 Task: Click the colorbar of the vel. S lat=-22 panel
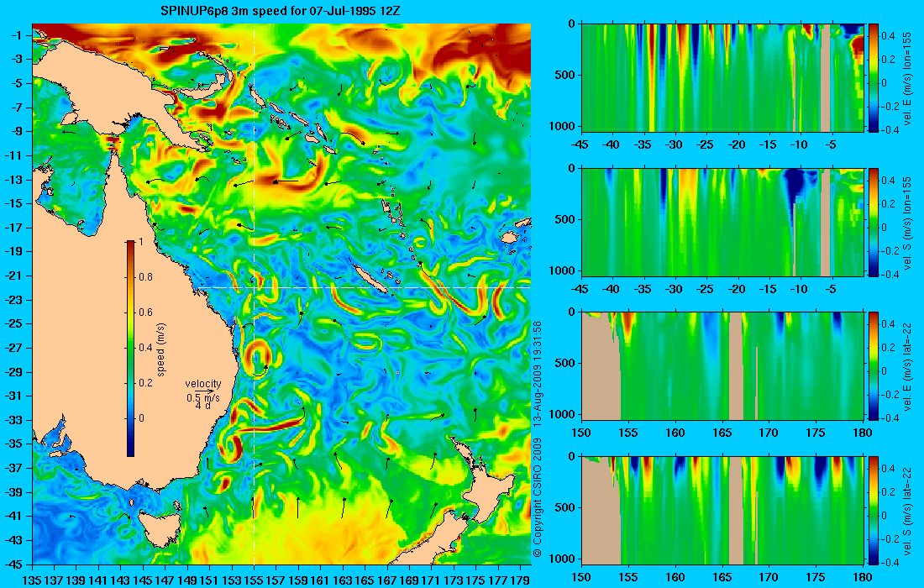(x=873, y=510)
